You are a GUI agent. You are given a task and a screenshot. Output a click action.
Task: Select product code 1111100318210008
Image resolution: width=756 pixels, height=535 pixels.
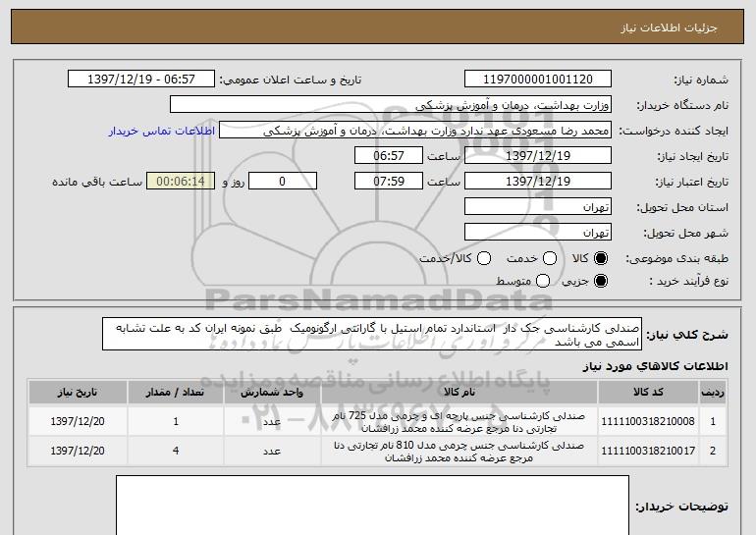click(x=648, y=422)
